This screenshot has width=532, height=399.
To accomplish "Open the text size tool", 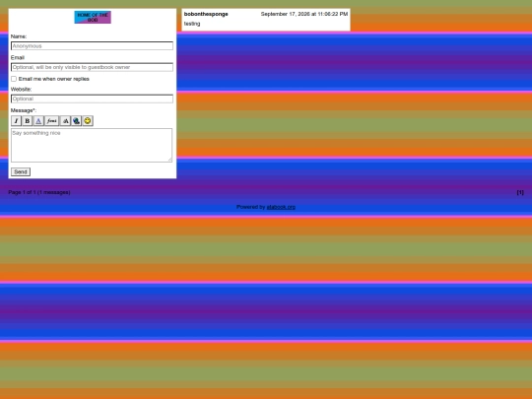I will coord(65,121).
